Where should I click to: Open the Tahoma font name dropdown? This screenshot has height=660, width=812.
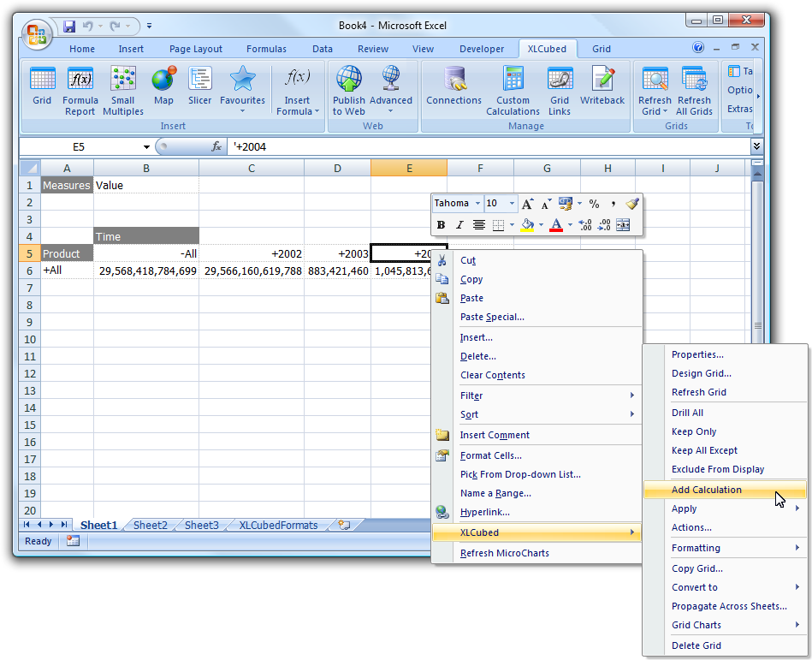click(477, 204)
